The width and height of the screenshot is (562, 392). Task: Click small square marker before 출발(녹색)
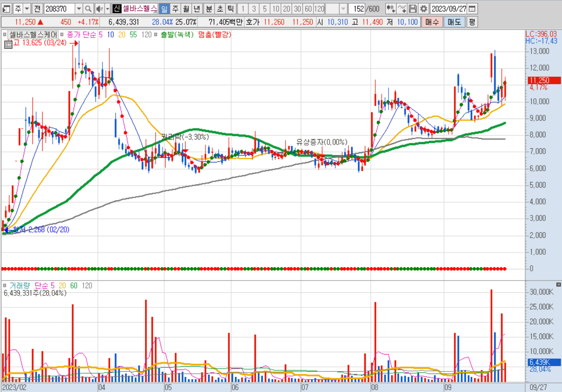[x=156, y=34]
